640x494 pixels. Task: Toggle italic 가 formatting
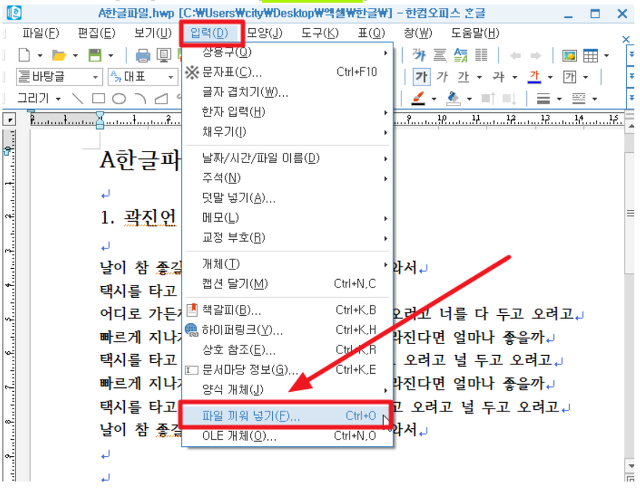point(442,76)
